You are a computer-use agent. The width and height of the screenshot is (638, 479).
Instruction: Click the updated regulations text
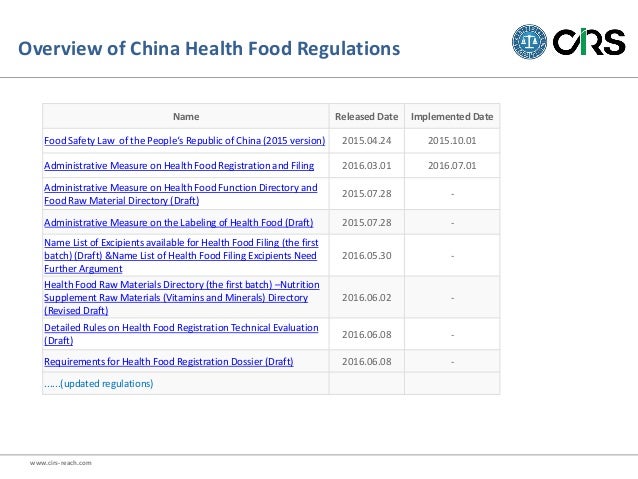(x=98, y=383)
